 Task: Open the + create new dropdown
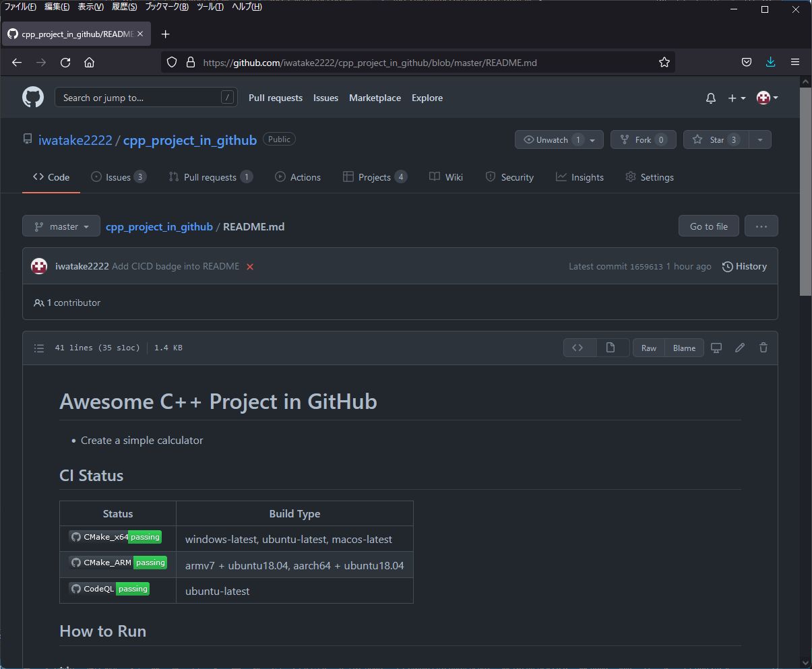[737, 98]
